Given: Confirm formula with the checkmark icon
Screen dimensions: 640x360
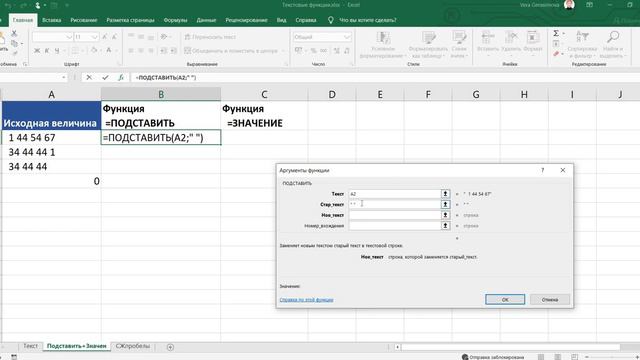Looking at the screenshot, I should [105, 77].
